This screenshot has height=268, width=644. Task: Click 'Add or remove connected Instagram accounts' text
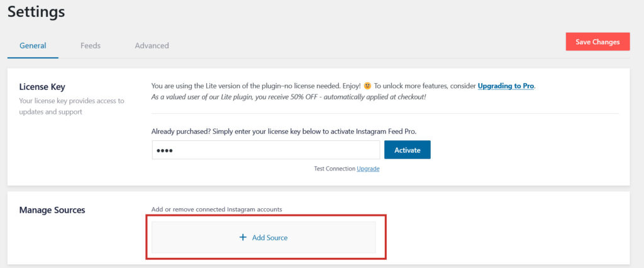pyautogui.click(x=217, y=209)
